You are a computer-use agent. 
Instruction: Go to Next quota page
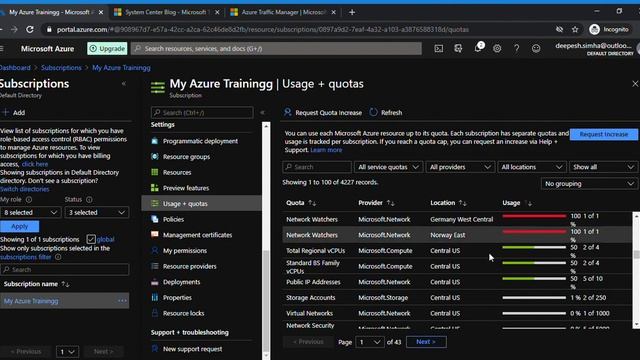point(426,342)
